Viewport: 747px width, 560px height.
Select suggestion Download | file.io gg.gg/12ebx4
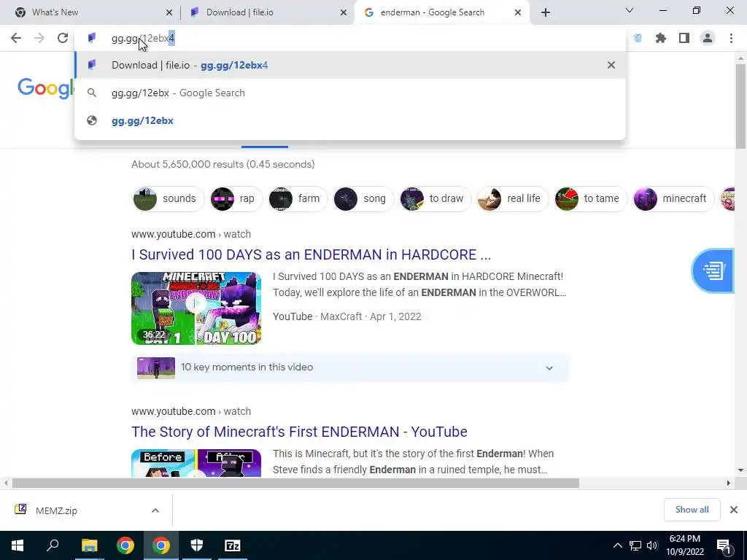[350, 65]
